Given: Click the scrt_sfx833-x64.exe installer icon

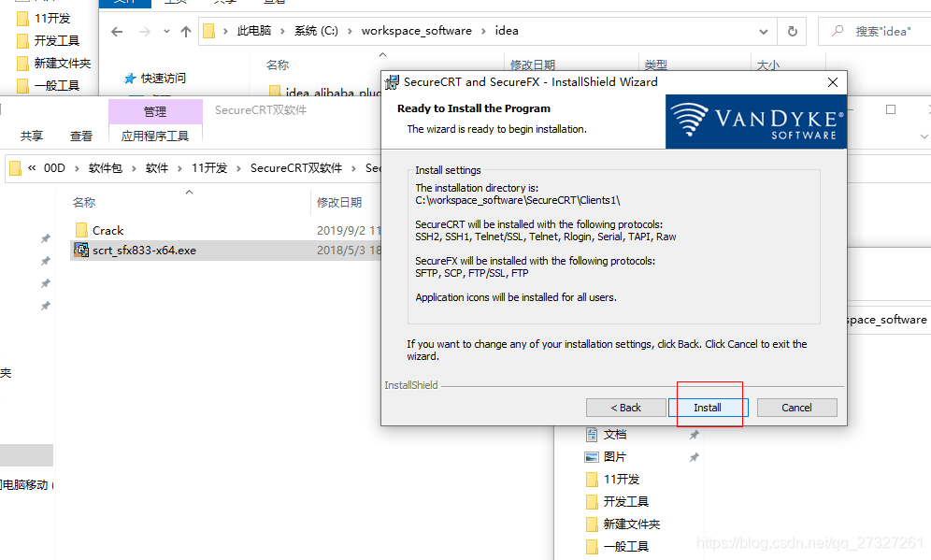Looking at the screenshot, I should (81, 250).
